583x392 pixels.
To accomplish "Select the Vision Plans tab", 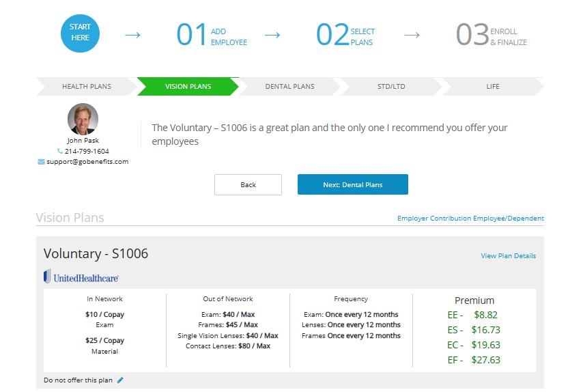I will click(188, 87).
